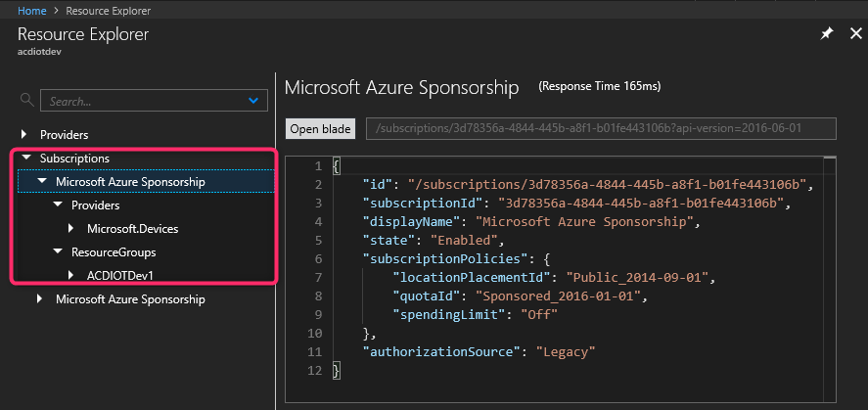
Task: Click the subscriptions API URL field
Action: pyautogui.click(x=601, y=129)
